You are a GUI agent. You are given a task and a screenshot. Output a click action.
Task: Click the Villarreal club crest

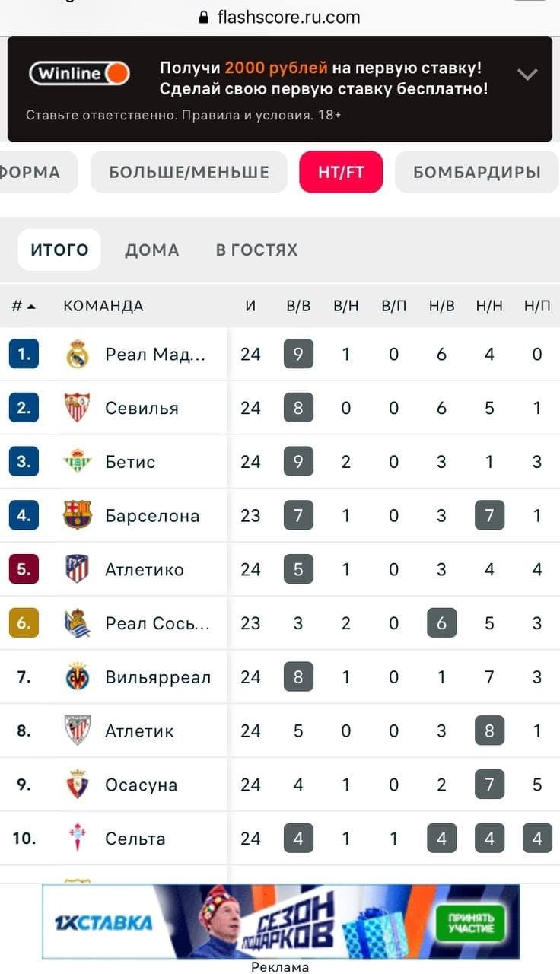point(78,677)
